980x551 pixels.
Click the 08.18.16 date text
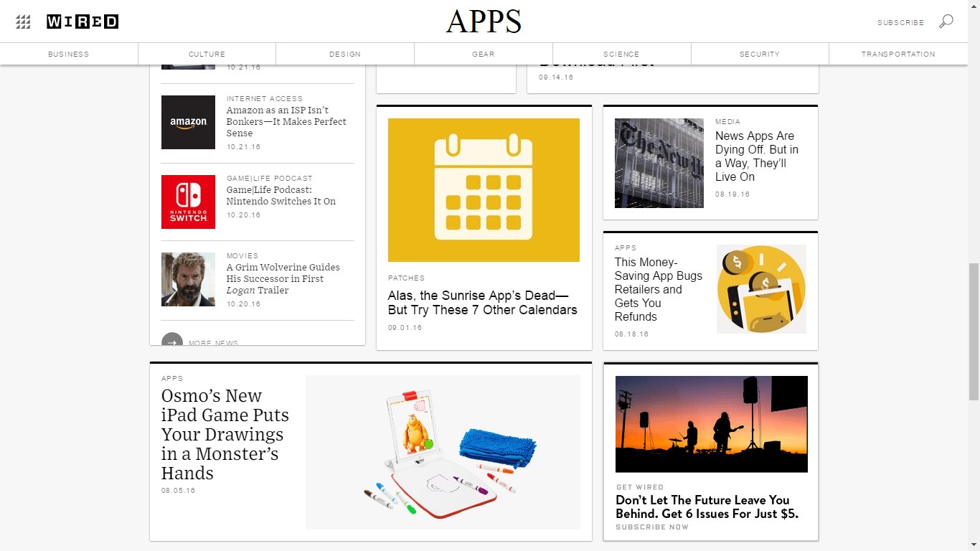pyautogui.click(x=632, y=334)
